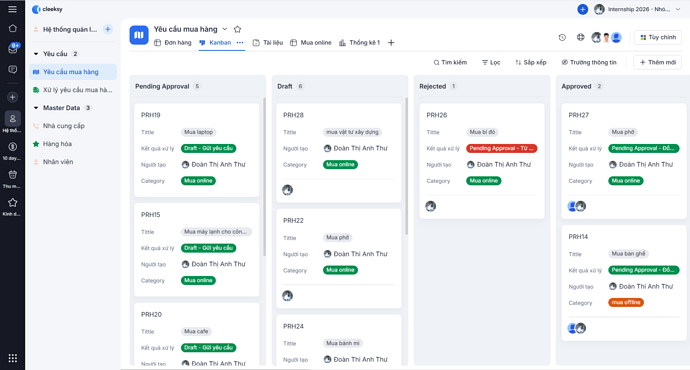The image size is (690, 370).
Task: Open Nhân viên in sidebar
Action: 73,162
